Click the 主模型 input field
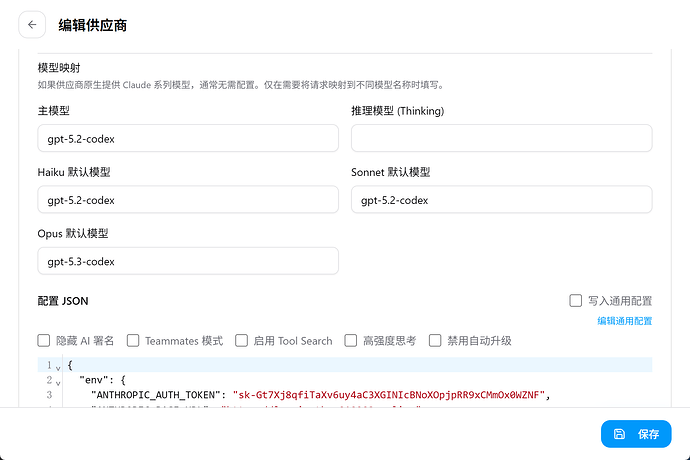This screenshot has width=690, height=460. click(188, 138)
